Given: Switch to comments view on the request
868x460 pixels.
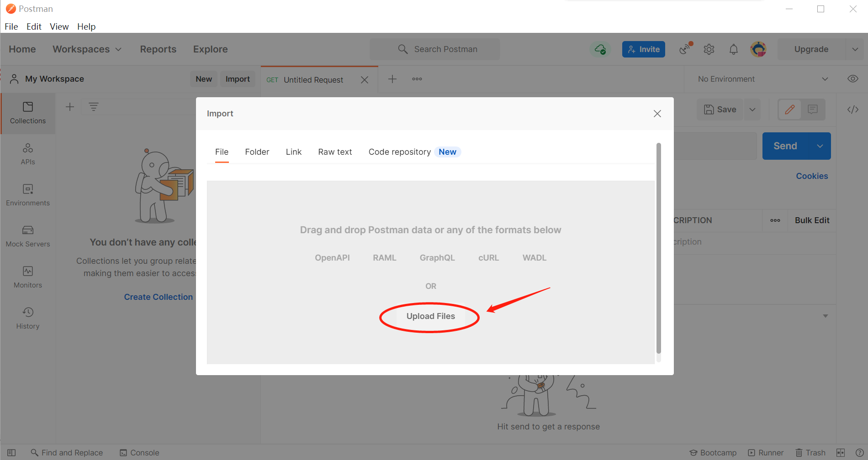Looking at the screenshot, I should 813,110.
